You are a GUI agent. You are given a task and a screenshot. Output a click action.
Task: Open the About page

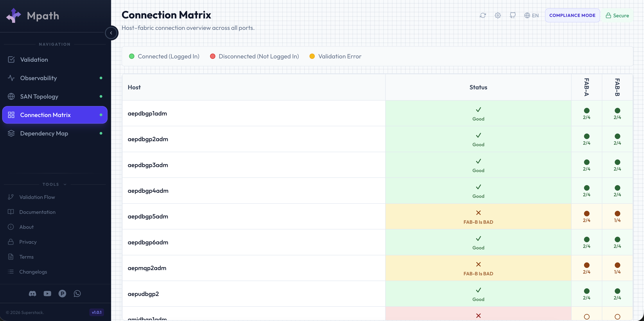pos(55,227)
